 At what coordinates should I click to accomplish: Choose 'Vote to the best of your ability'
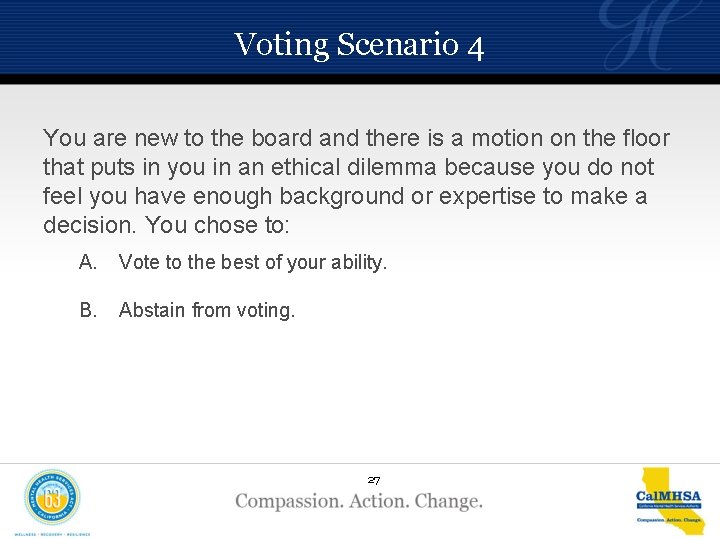coord(252,262)
